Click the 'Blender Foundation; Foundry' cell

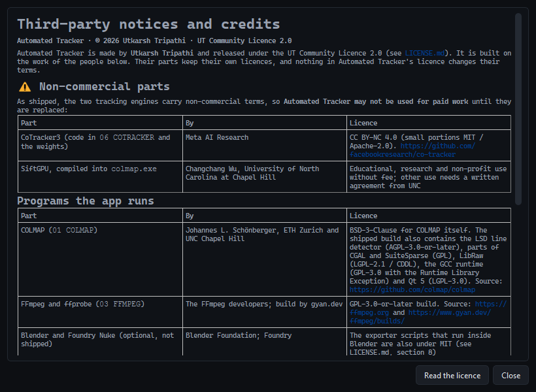point(265,342)
